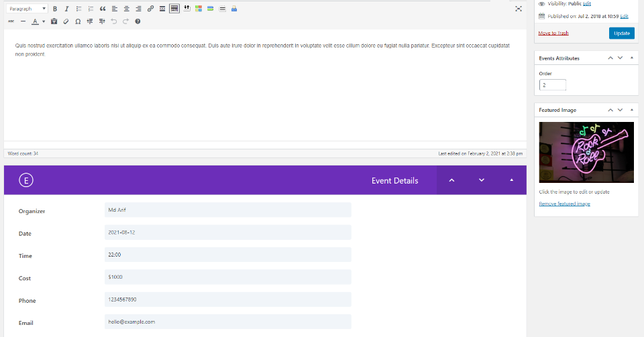Image resolution: width=644 pixels, height=337 pixels.
Task: Click the Organizer input field
Action: 227,210
